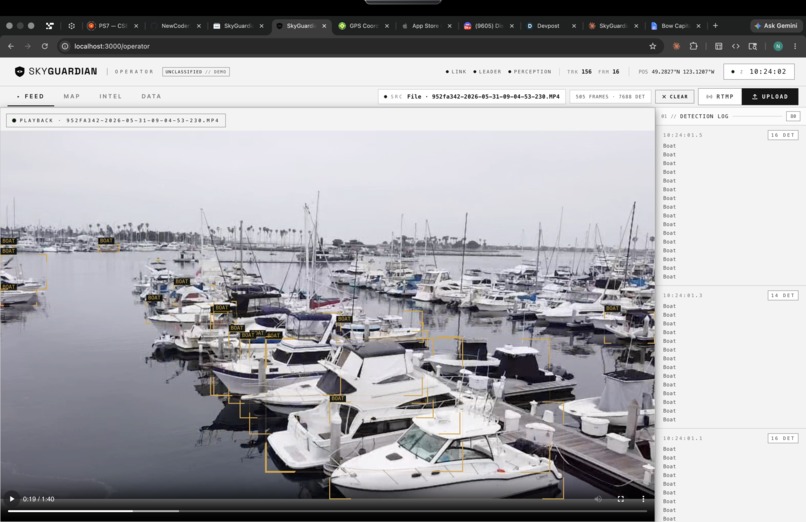Open the extensions puzzle icon
This screenshot has width=806, height=522.
693,46
